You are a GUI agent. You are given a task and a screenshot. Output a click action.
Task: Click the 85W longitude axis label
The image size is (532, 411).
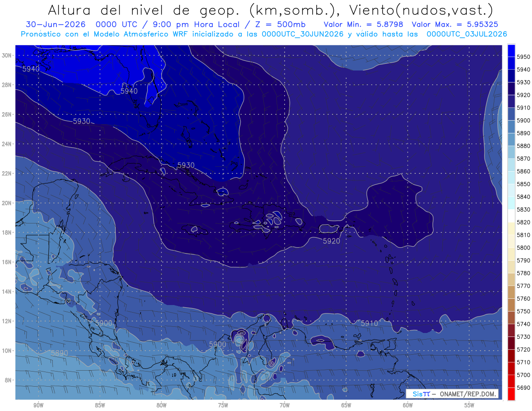[100, 405]
